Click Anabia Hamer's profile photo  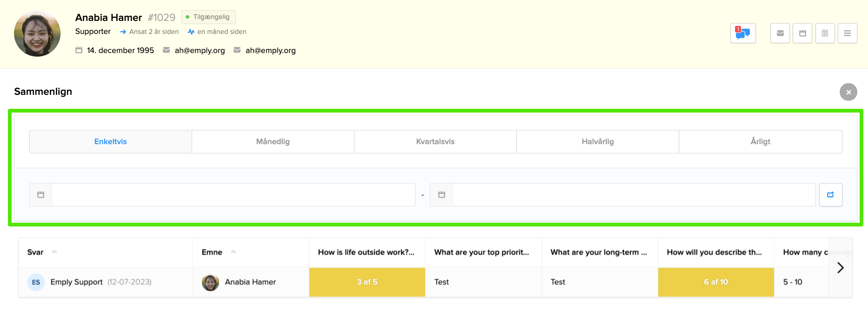tap(37, 33)
